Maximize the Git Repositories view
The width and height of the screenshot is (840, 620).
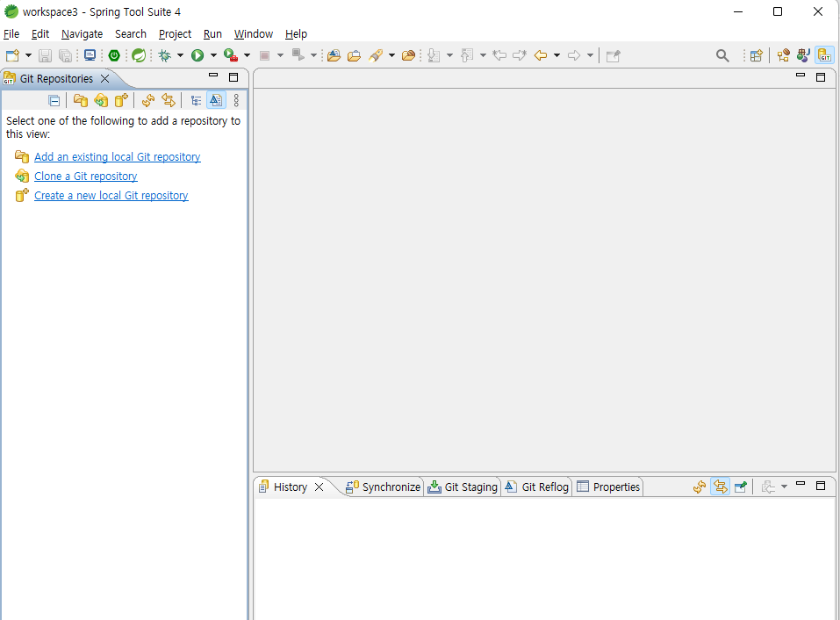tap(233, 77)
